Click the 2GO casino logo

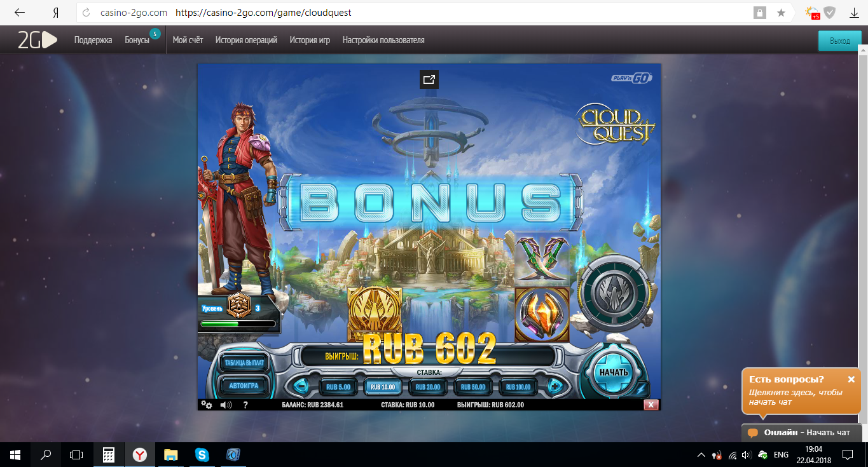click(38, 40)
